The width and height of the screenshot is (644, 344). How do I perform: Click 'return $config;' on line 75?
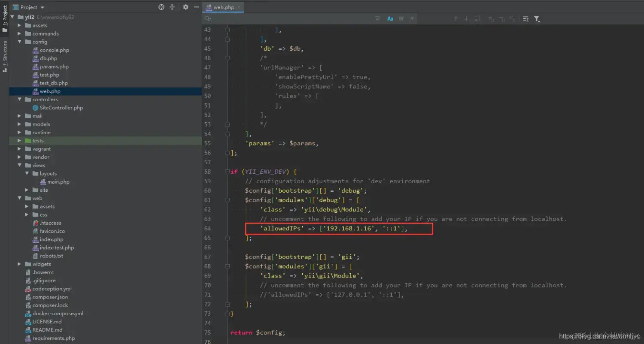[x=258, y=332]
